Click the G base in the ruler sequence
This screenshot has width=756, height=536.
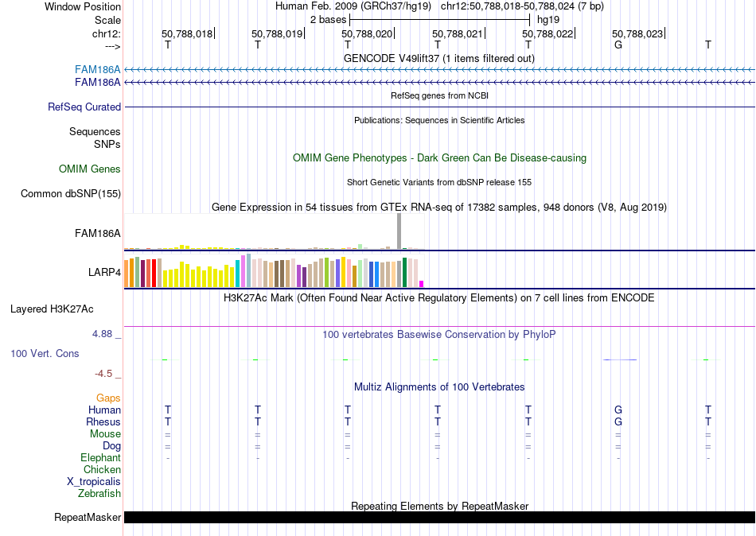[618, 45]
